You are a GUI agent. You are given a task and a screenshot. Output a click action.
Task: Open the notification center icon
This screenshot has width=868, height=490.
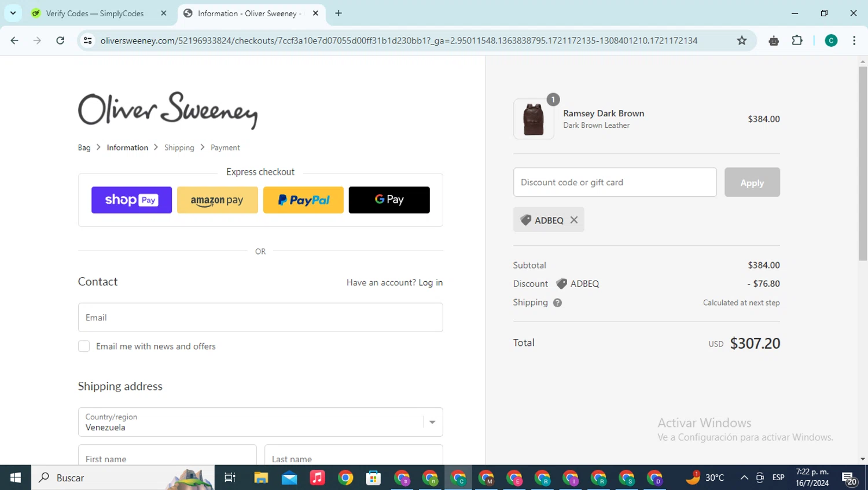click(849, 478)
